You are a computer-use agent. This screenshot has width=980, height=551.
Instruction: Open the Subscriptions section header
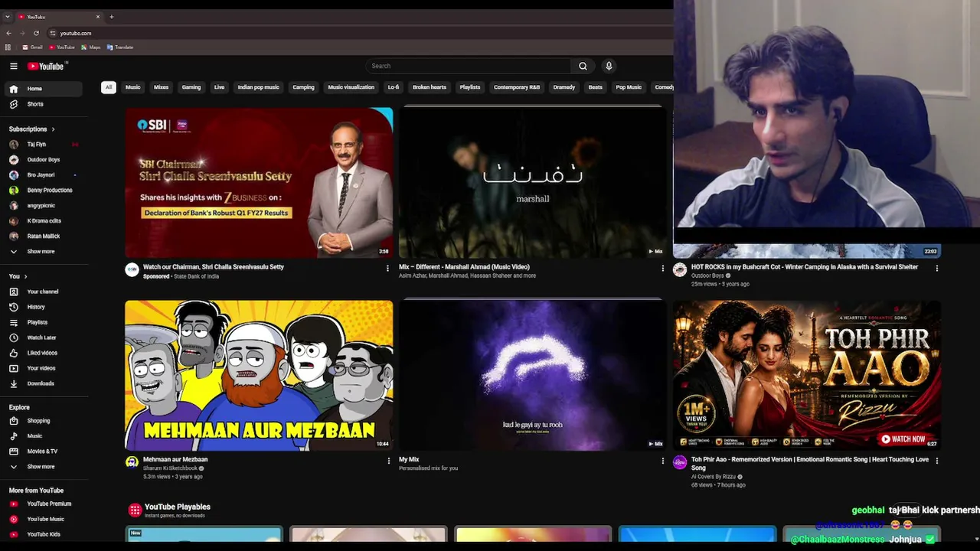31,129
